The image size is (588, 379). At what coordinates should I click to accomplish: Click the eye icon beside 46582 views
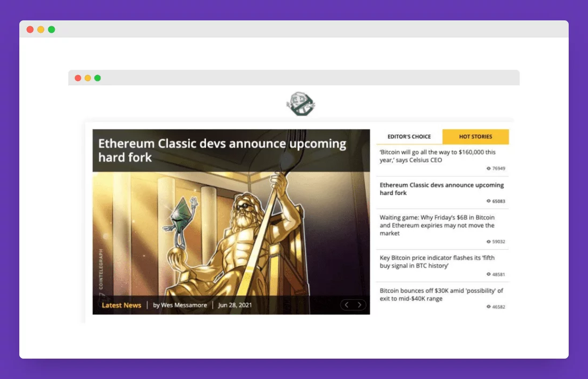488,307
